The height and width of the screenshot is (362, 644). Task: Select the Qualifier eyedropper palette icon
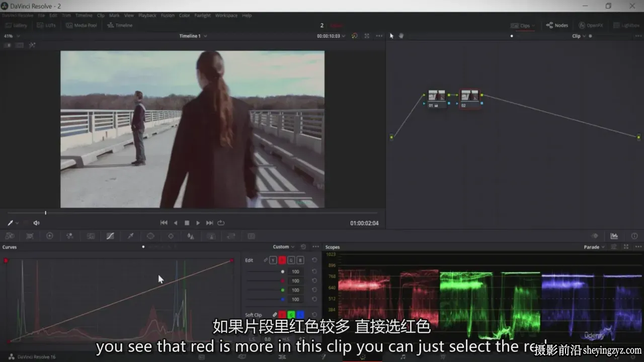130,236
